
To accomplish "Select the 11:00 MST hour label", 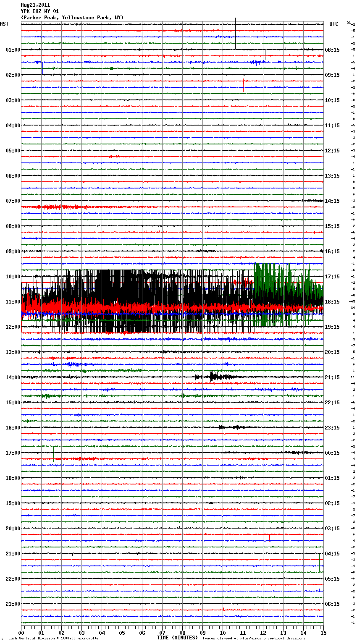I will 13,302.
